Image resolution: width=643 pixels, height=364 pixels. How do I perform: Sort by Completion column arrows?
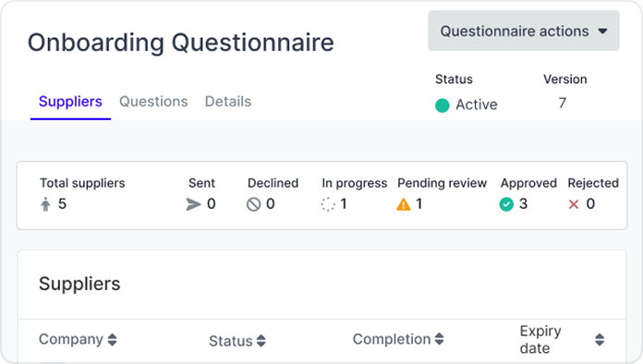[439, 338]
